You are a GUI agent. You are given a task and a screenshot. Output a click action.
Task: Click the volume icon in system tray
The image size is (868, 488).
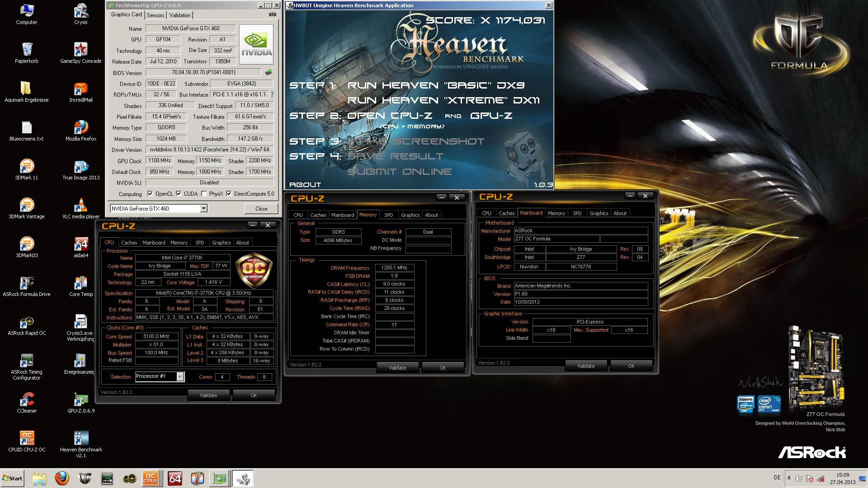pyautogui.click(x=799, y=479)
